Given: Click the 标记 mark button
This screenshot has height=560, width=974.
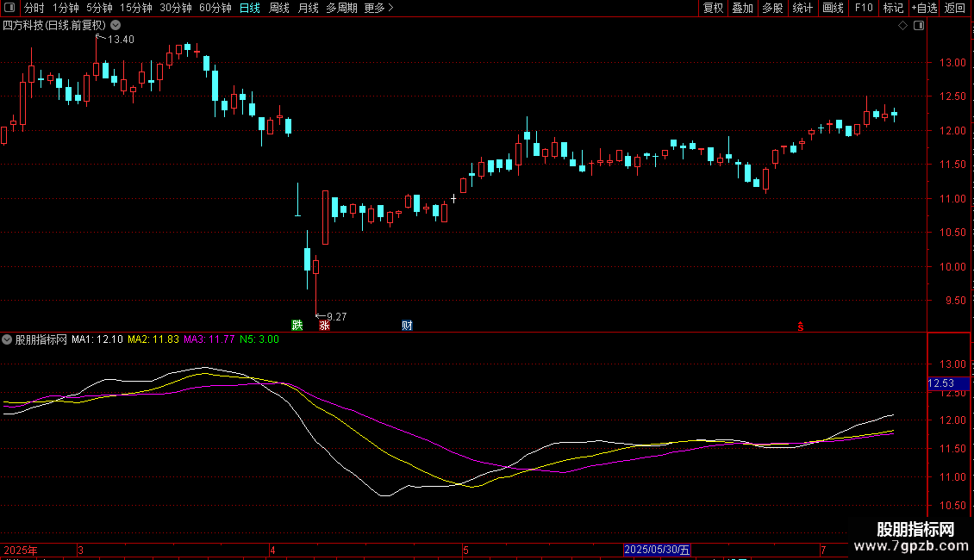Looking at the screenshot, I should 893,8.
